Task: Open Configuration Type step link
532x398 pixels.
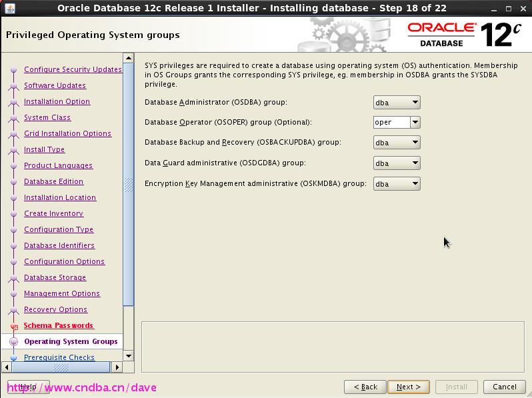Action: point(59,229)
